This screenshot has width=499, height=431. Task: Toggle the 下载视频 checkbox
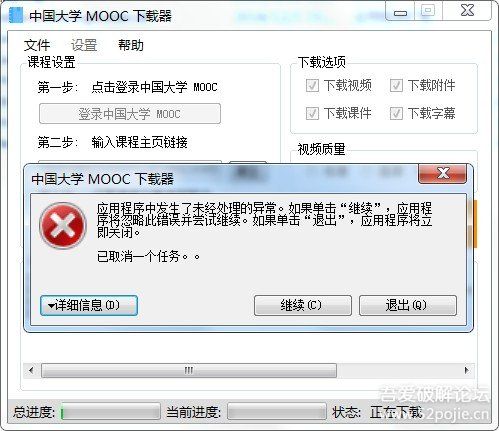(312, 86)
